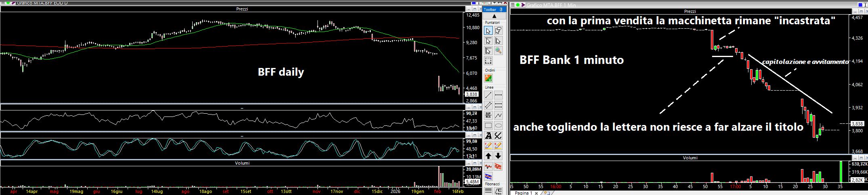Click the 'capitolazione e avvitamento' annotation

pyautogui.click(x=805, y=62)
